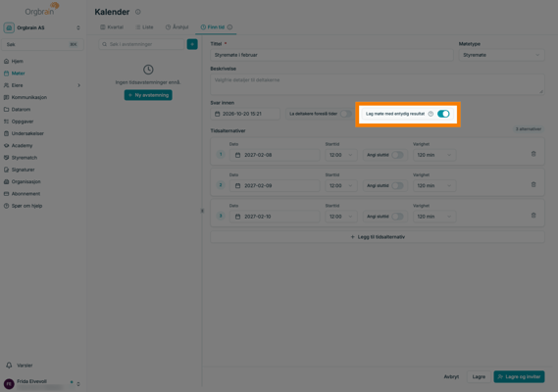558x392 pixels.
Task: Click into the Beskrivelse text area
Action: [378, 84]
